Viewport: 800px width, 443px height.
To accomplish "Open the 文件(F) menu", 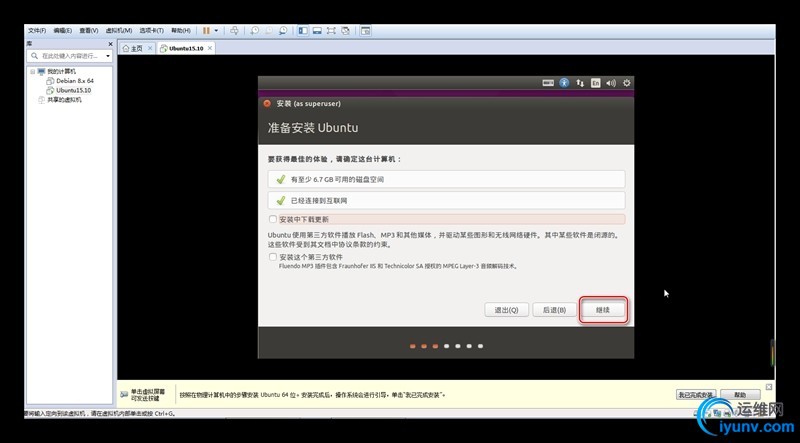I will click(37, 31).
